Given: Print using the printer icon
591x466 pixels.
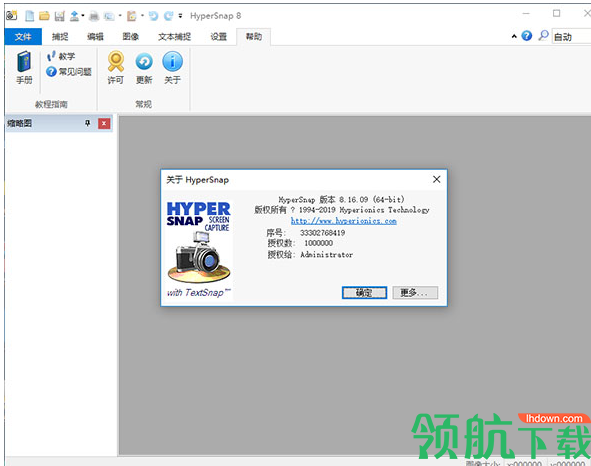Looking at the screenshot, I should coord(94,16).
